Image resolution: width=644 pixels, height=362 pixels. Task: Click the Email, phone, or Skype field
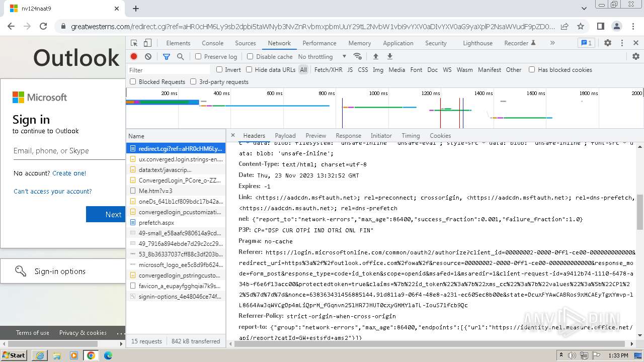[x=69, y=151]
